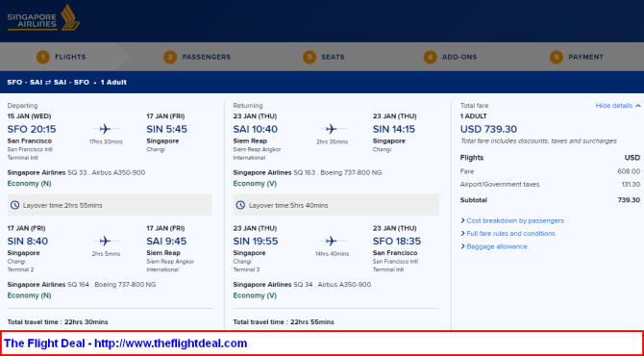Click the 17hrs 30mins duration label
This screenshot has width=644, height=356.
click(x=106, y=141)
